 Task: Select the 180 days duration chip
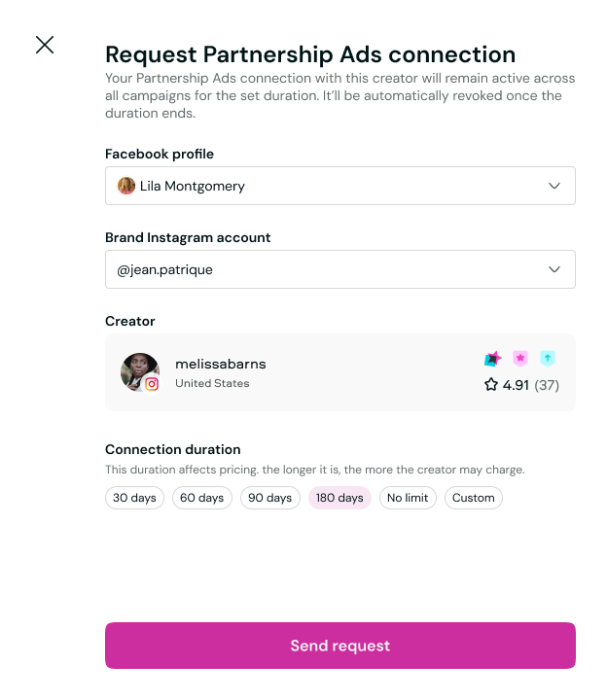pos(339,498)
